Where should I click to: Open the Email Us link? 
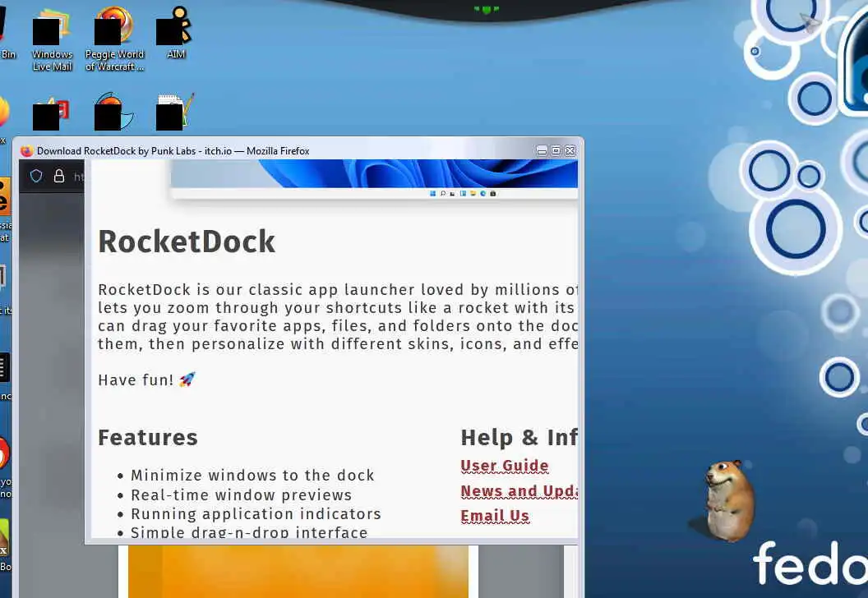(495, 516)
